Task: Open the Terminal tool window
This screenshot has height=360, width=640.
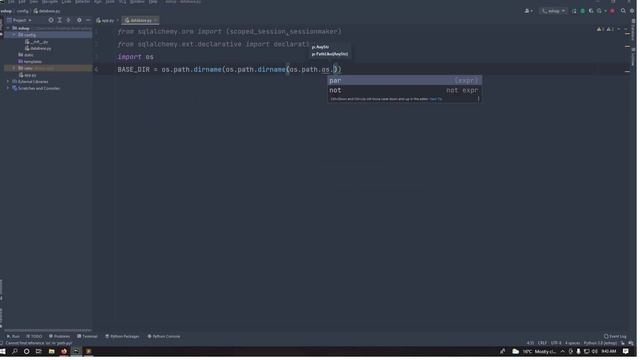Action: (87, 337)
